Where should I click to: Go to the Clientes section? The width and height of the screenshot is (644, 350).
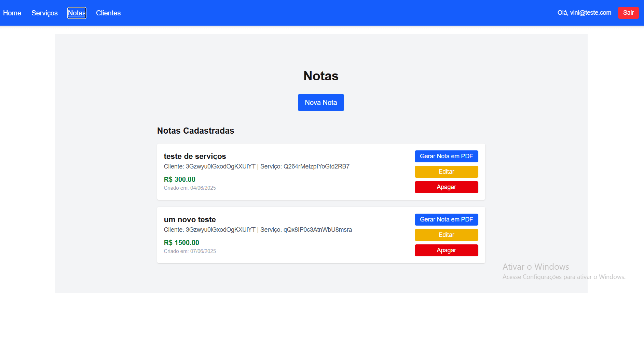[108, 13]
